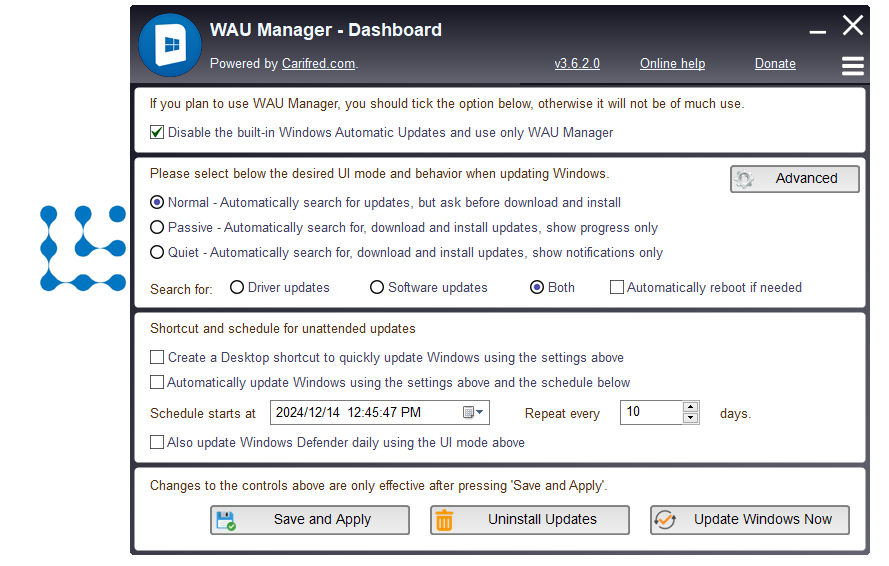The height and width of the screenshot is (566, 889).
Task: Click the Save and Apply disk icon
Action: pyautogui.click(x=226, y=520)
